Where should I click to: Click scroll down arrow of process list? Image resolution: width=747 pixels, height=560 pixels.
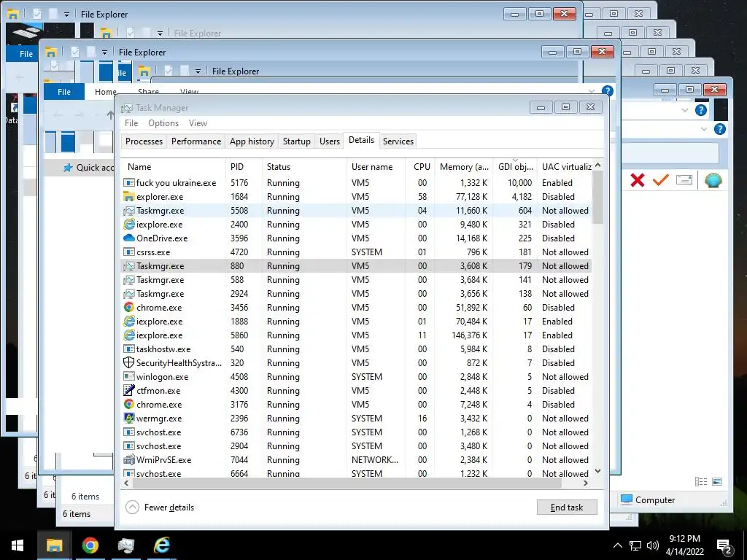(x=598, y=472)
